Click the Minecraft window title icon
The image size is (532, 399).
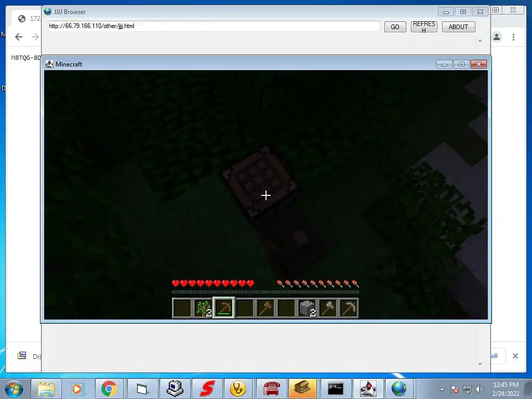49,64
